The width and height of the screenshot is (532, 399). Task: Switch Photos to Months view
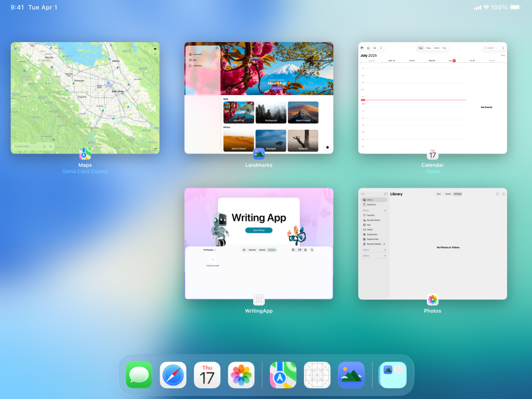coord(448,194)
